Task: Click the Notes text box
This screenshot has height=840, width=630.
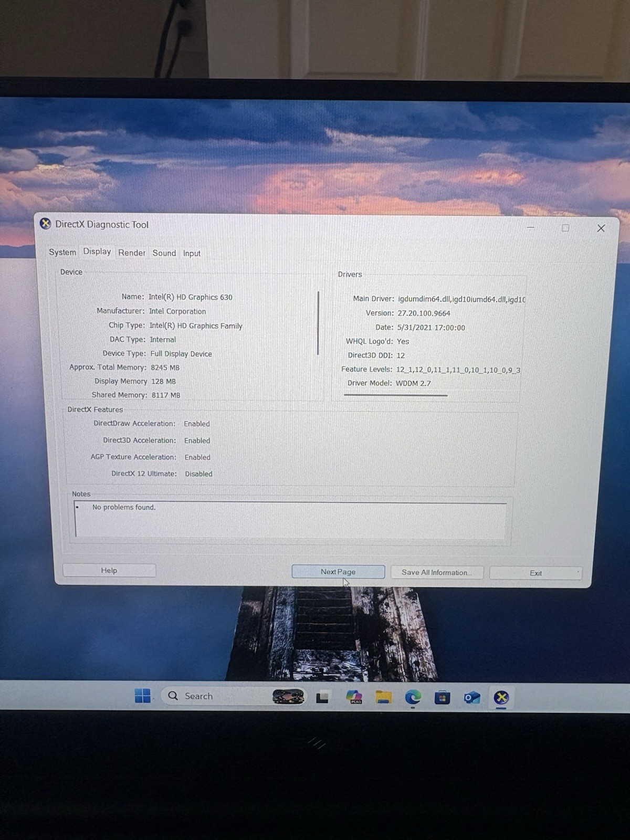Action: (x=290, y=520)
